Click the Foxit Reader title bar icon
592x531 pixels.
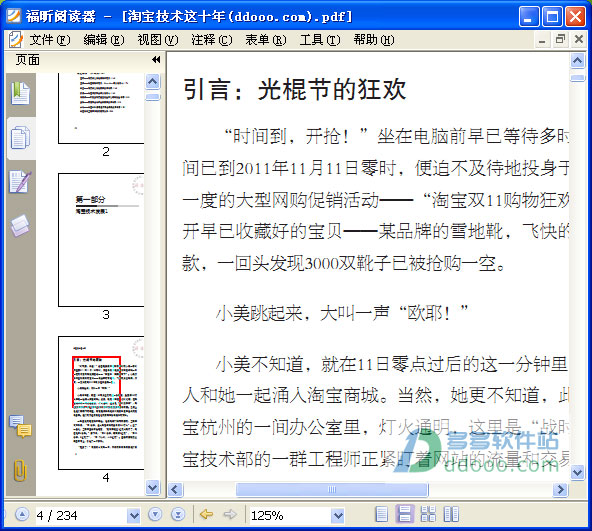[14, 16]
